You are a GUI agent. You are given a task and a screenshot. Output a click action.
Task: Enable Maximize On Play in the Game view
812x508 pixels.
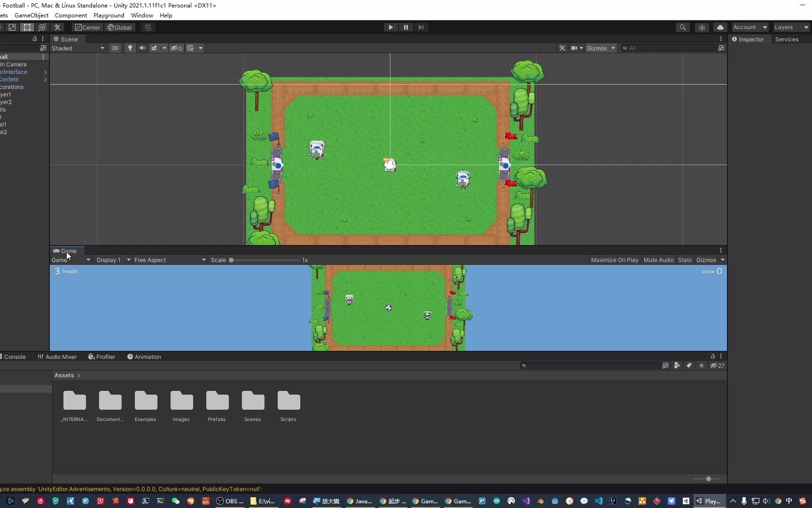(614, 260)
